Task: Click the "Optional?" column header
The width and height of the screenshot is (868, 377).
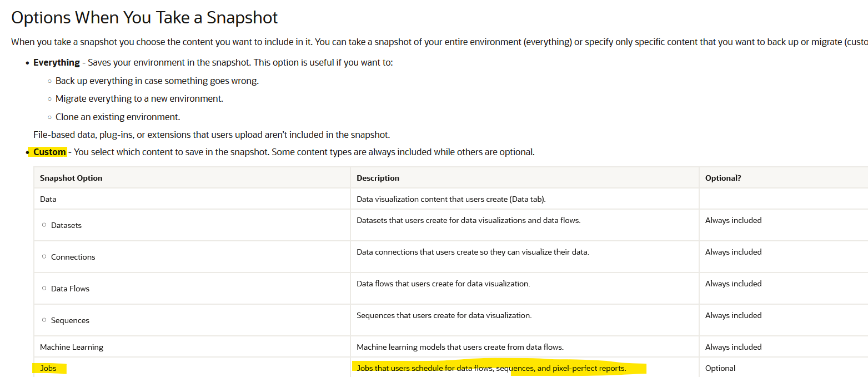Action: [723, 178]
